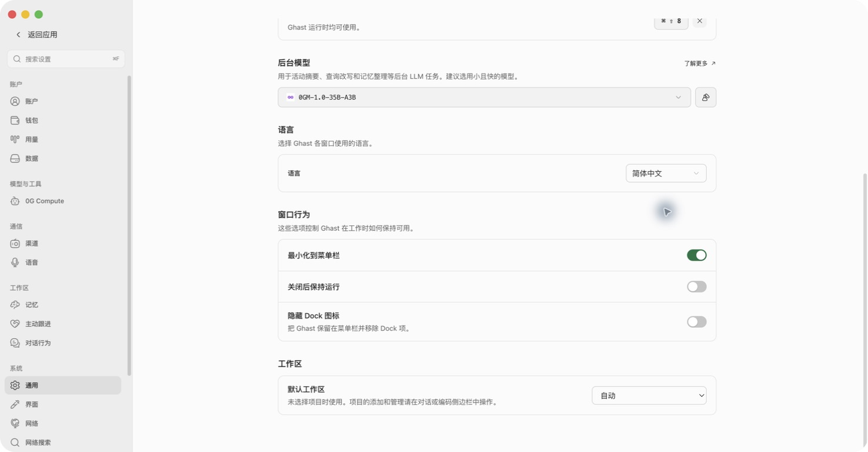This screenshot has height=452, width=868.
Task: Go to 账户 settings page
Action: coord(63,101)
